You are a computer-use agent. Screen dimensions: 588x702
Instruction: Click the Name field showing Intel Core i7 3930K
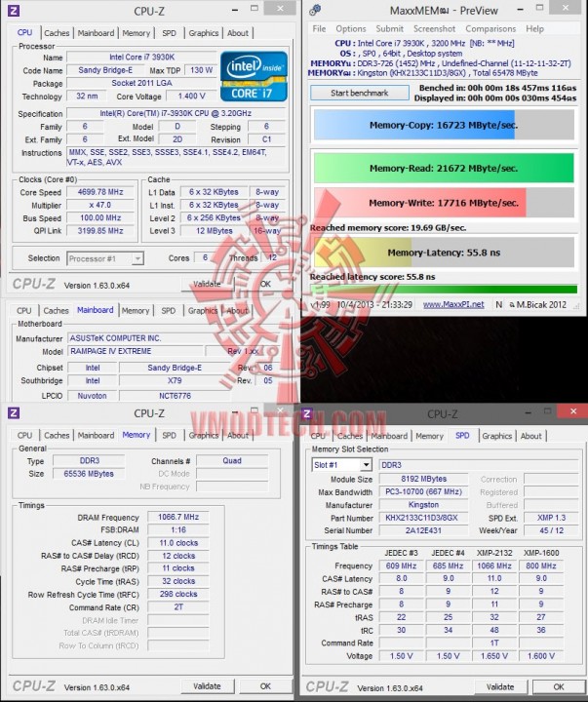[142, 58]
